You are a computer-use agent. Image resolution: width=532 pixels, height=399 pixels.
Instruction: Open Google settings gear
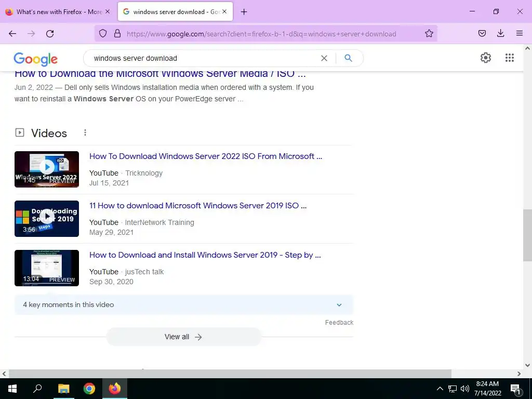pos(486,58)
